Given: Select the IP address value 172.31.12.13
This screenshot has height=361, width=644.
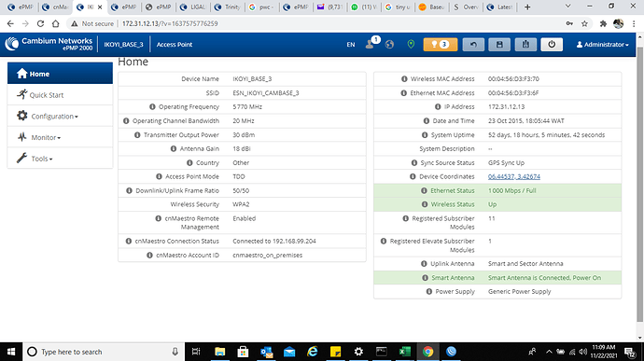Looking at the screenshot, I should coord(506,106).
